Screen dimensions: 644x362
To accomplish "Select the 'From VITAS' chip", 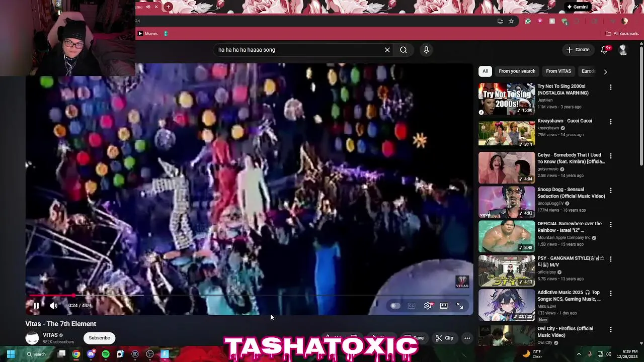I will pos(558,71).
